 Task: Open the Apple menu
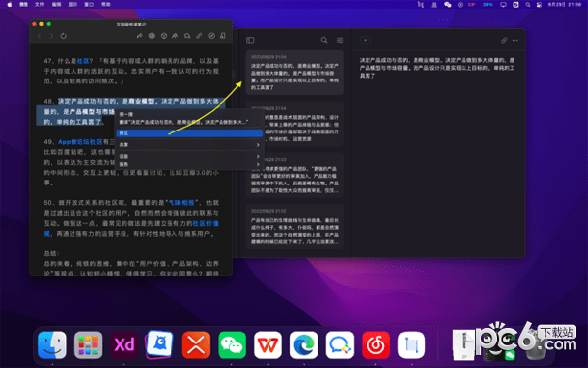pyautogui.click(x=10, y=5)
